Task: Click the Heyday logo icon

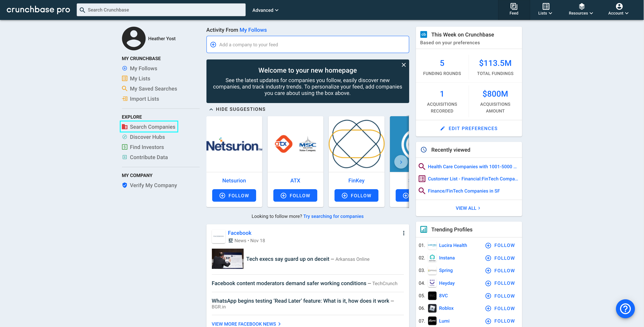Action: click(432, 283)
